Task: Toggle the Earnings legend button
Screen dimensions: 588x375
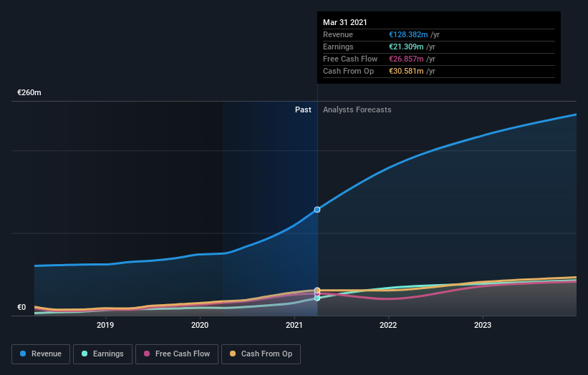Action: click(102, 354)
